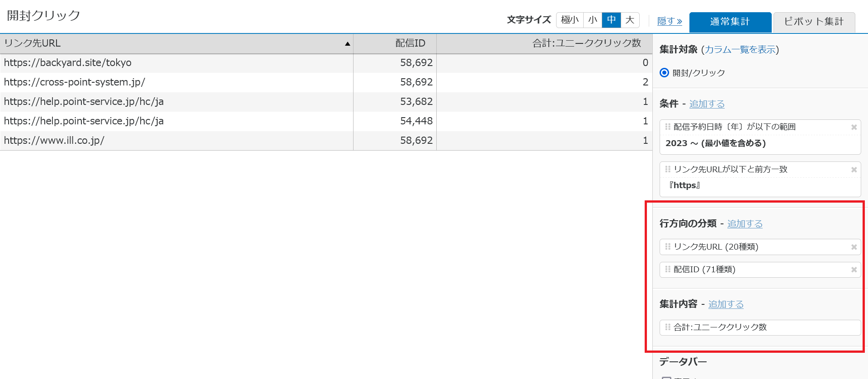
Task: Select the 通常集計 tab
Action: [730, 21]
